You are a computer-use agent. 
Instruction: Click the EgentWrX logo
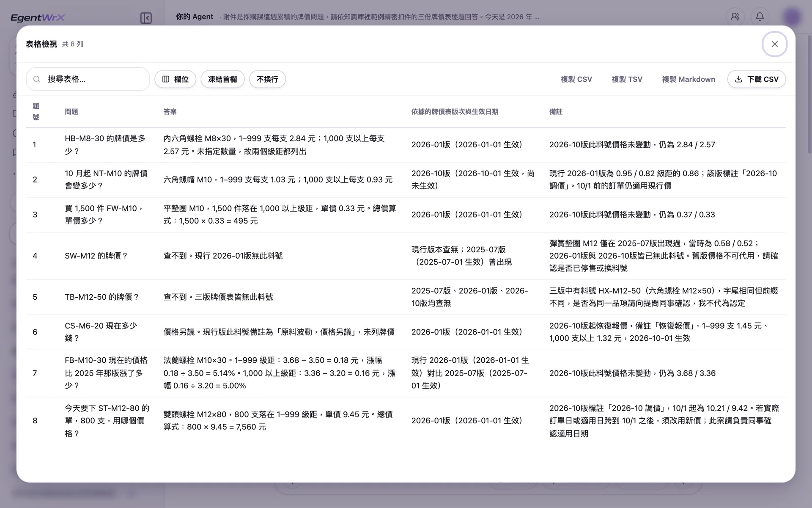point(38,17)
